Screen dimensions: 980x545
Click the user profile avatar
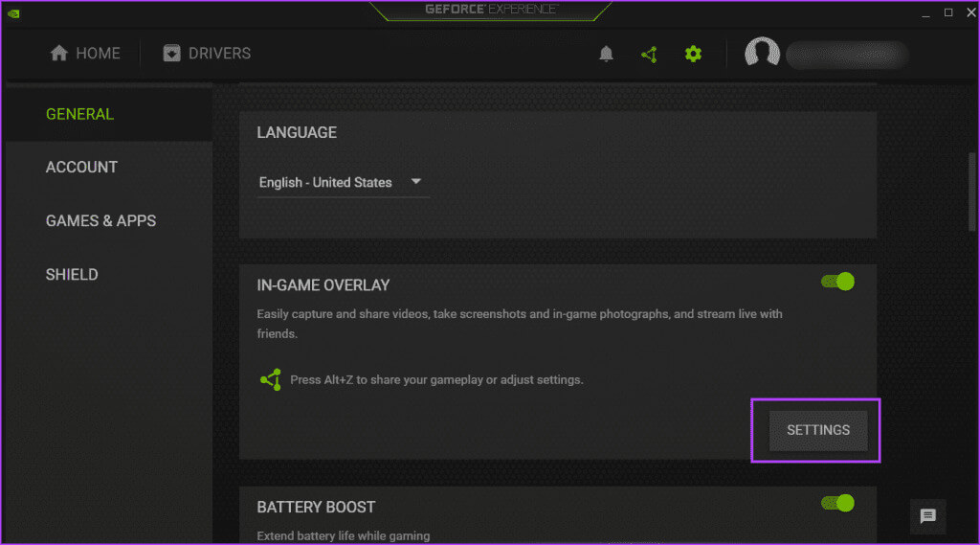pos(762,53)
